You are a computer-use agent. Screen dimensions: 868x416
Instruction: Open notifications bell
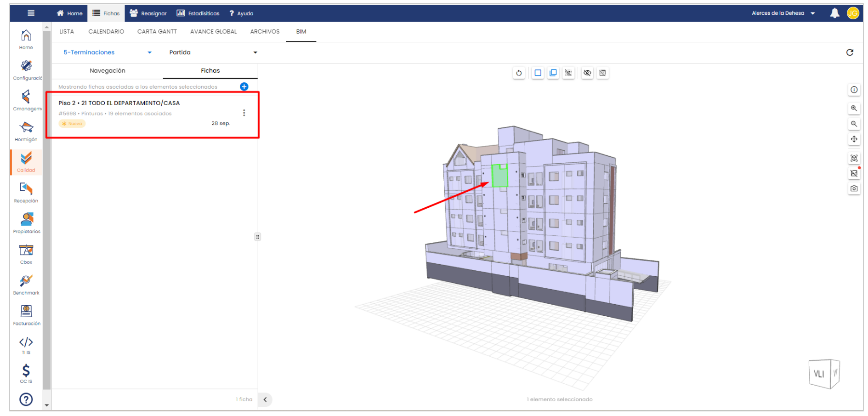834,13
